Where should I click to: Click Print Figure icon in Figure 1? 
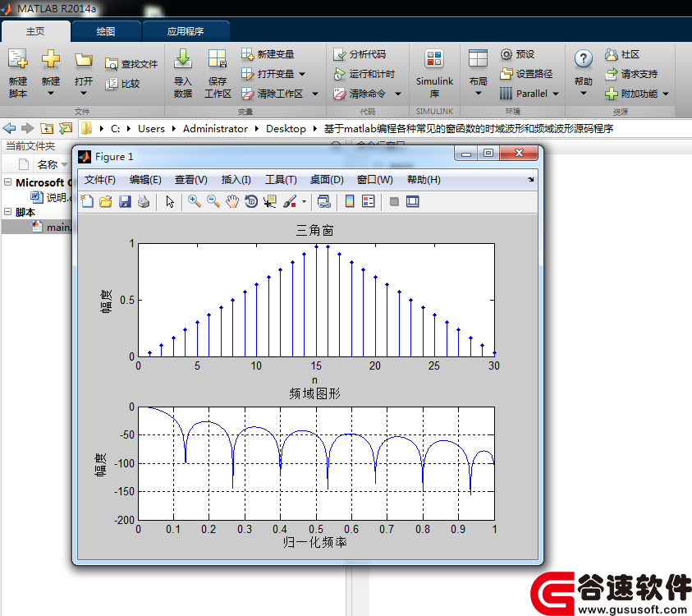point(144,202)
